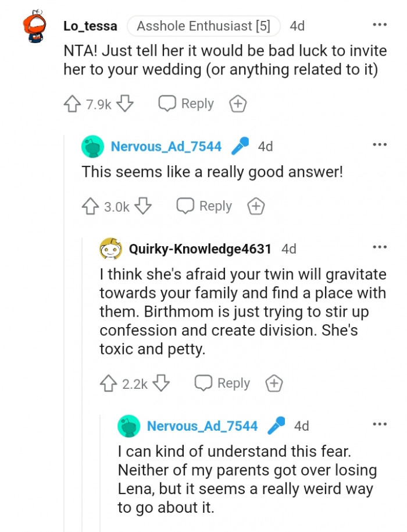Click the award icon under Nervous_Ad_7544's reply
Screen dimensions: 407x532
coord(255,205)
